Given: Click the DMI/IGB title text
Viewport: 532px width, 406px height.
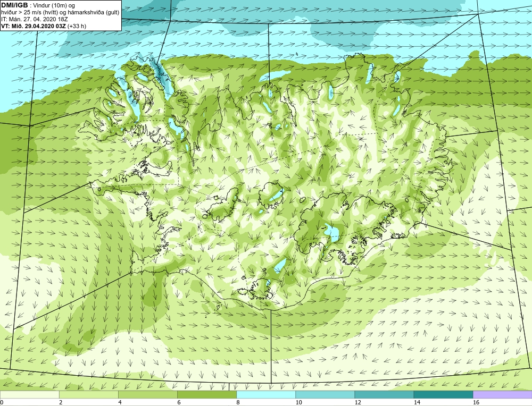Looking at the screenshot, I should tap(14, 5).
